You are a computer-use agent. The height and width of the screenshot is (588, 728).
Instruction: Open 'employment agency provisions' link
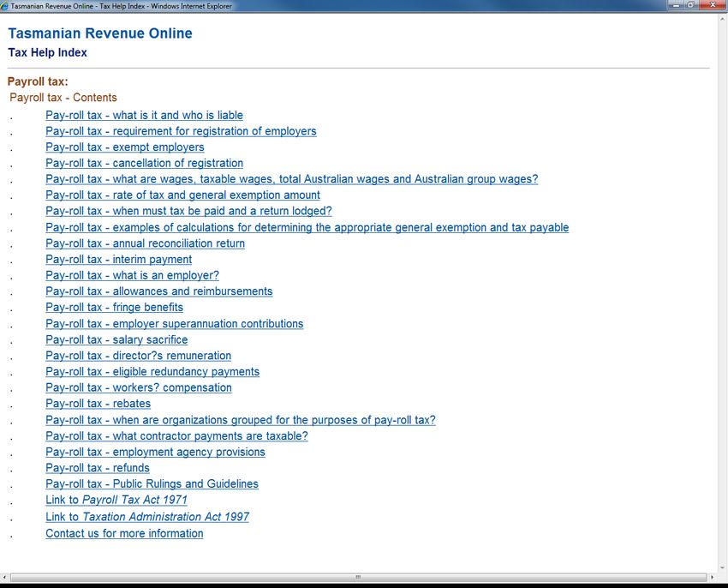click(155, 452)
